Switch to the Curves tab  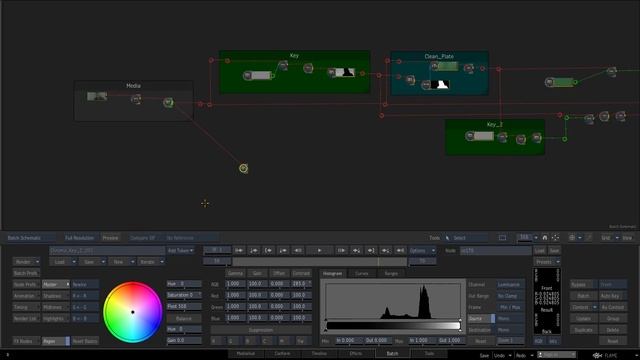tap(362, 273)
